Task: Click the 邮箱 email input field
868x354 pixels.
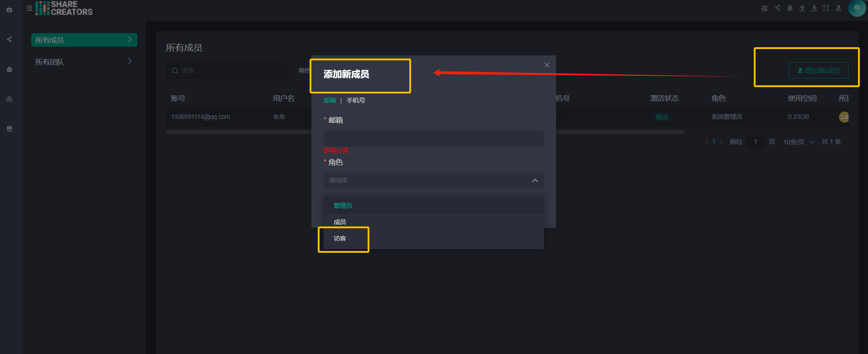Action: 433,138
